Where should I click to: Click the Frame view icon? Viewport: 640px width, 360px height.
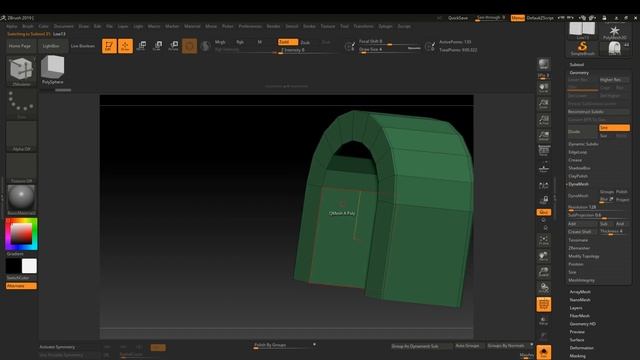tap(544, 240)
